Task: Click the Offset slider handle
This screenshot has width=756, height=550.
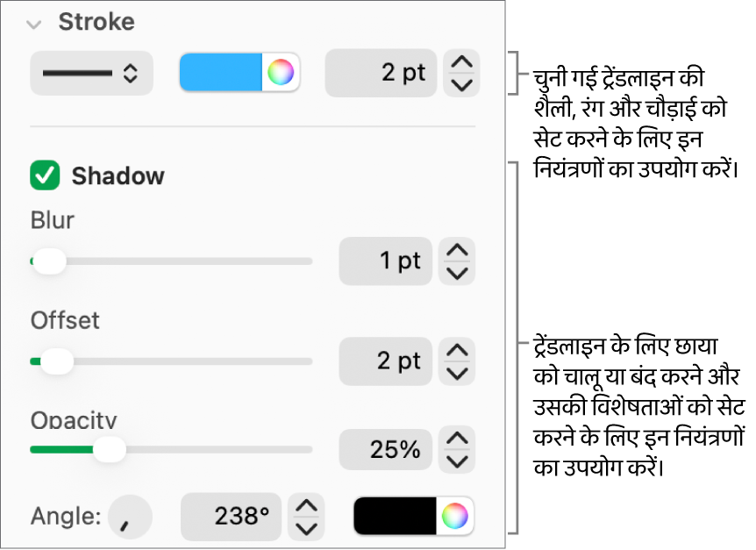Action: click(x=57, y=361)
